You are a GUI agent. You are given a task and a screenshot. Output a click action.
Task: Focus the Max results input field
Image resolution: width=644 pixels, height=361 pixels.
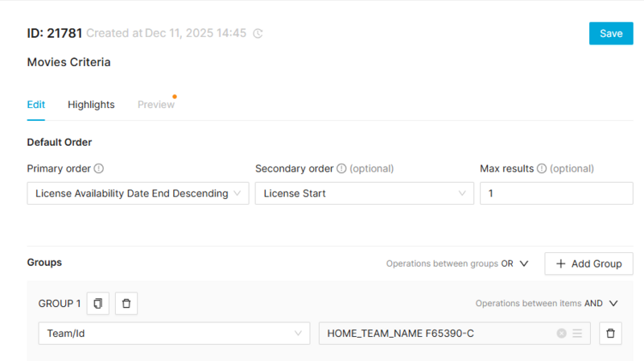(x=555, y=193)
